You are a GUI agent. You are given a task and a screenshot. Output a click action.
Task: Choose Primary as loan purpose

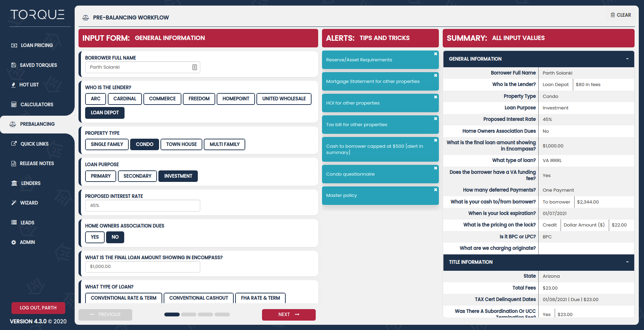tap(100, 176)
